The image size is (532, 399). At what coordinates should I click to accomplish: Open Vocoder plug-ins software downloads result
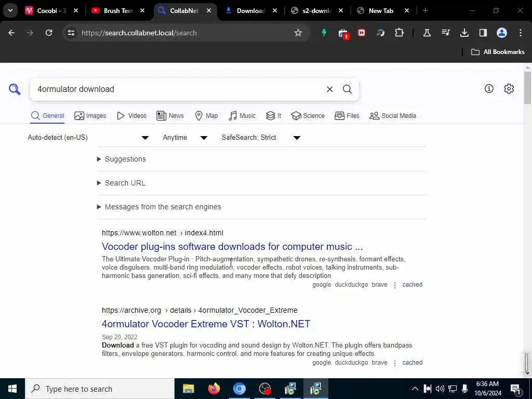[x=232, y=246]
